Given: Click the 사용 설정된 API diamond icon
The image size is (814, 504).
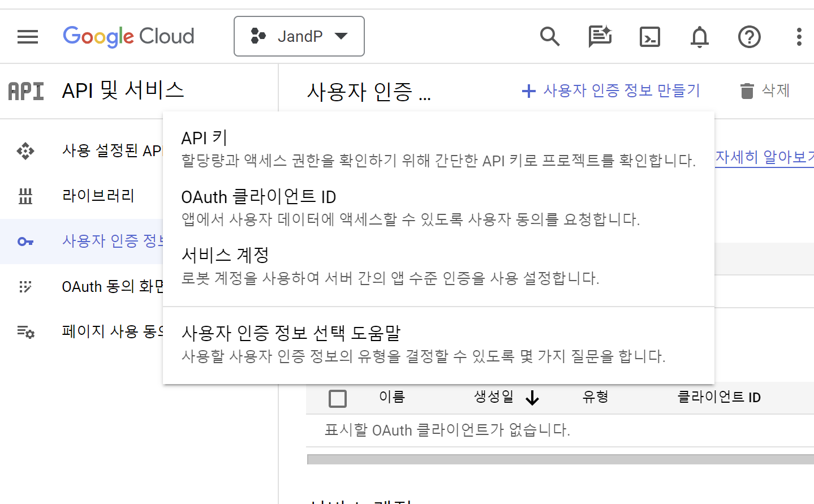Looking at the screenshot, I should (25, 151).
